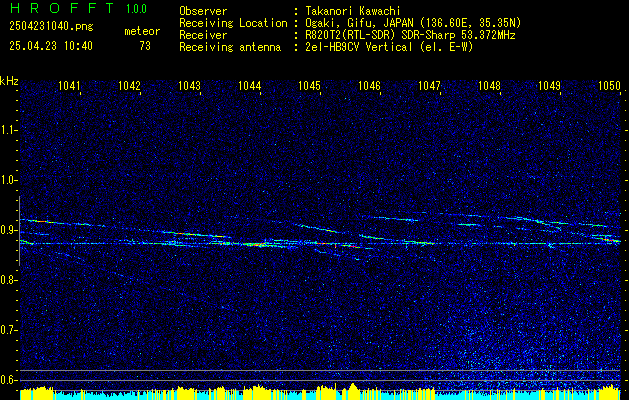Click location Ogaki, Gifu, JAPAN text
Image resolution: width=629 pixels, height=400 pixels.
[x=413, y=23]
